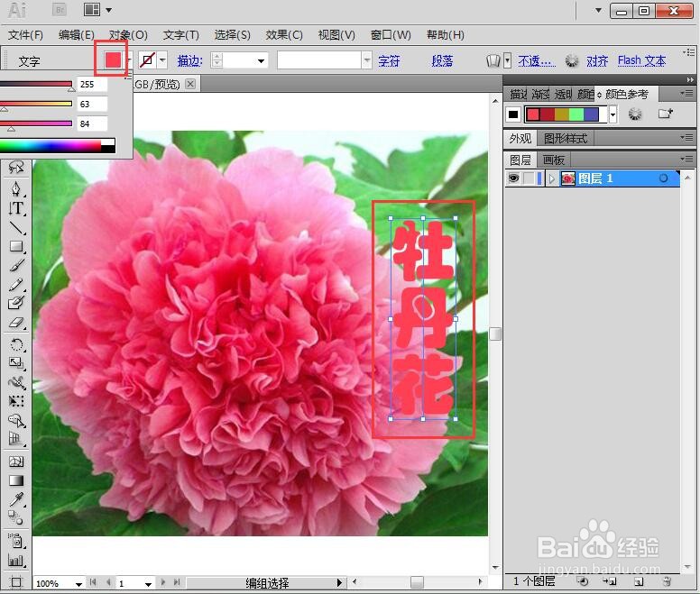This screenshot has height=594, width=700.
Task: Select the Blend tool
Action: tap(16, 518)
